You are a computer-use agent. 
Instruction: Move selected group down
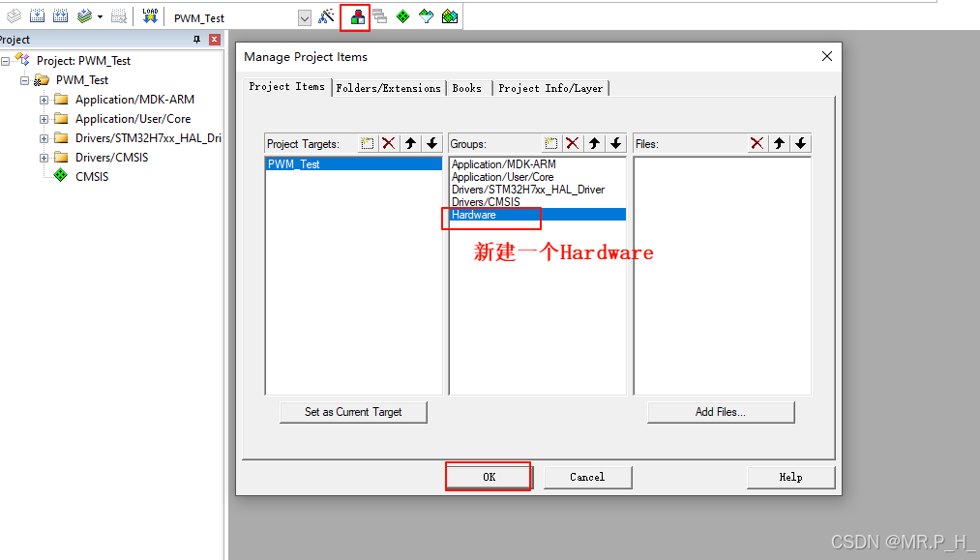(615, 144)
